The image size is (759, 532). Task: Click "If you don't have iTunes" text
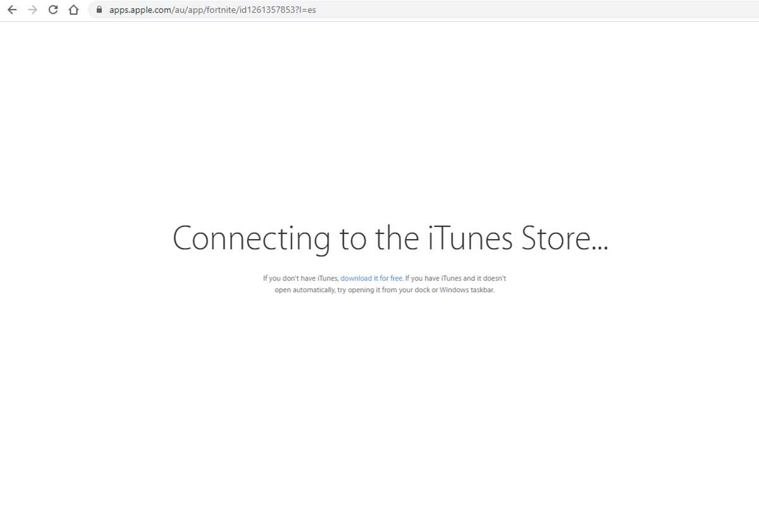click(x=300, y=278)
